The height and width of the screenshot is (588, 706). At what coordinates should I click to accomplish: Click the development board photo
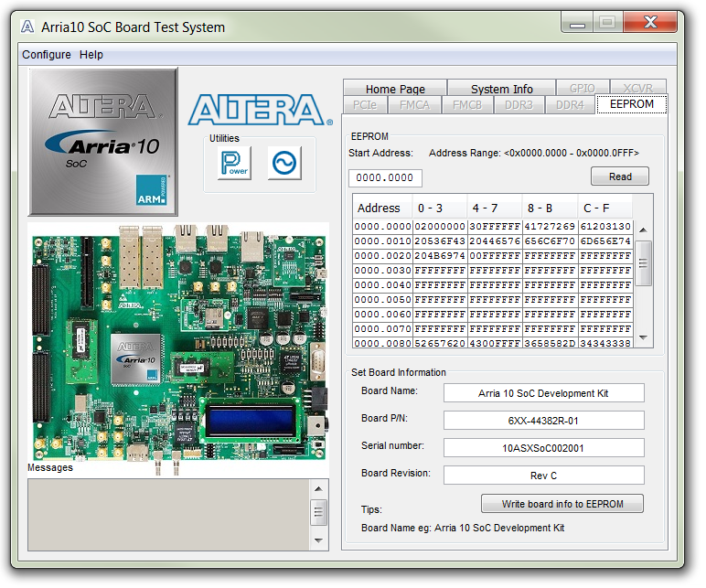(x=177, y=343)
